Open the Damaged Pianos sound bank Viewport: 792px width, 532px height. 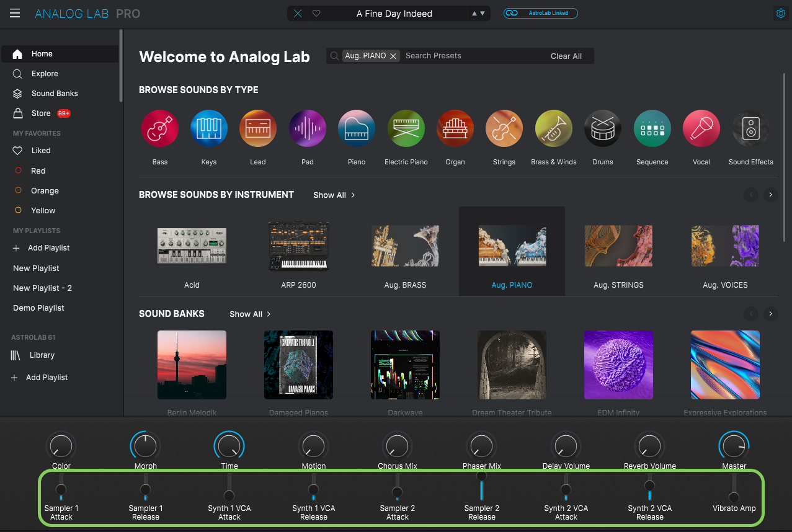point(299,365)
